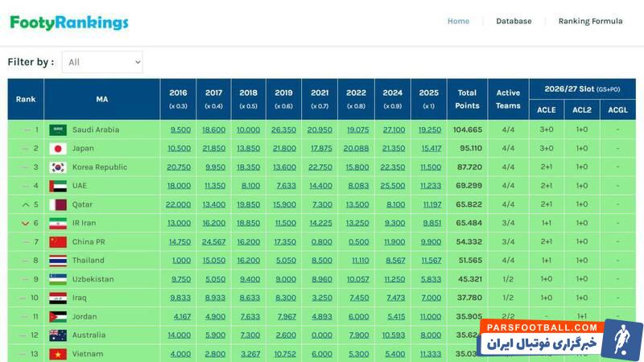This screenshot has width=644, height=362.
Task: Open Japan's 2017 score 21.850
Action: click(214, 149)
